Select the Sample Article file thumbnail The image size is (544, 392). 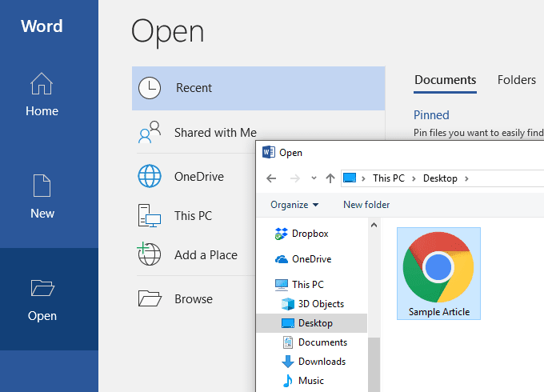438,268
